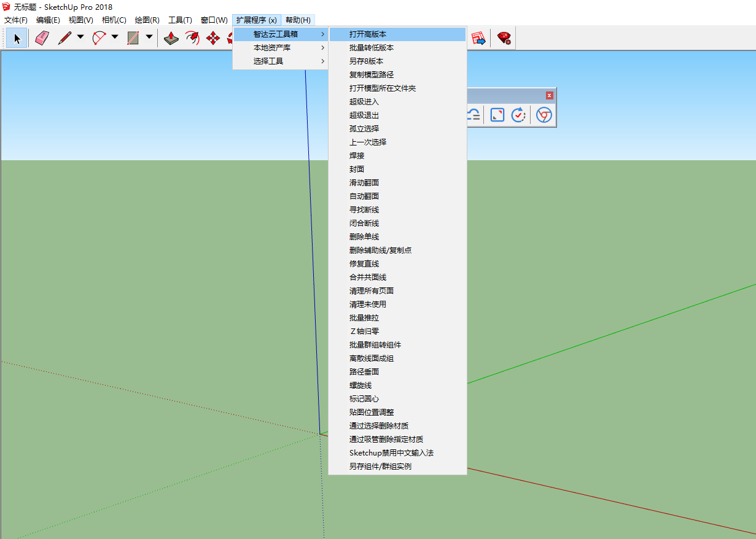Click the circular refresh checkmark icon
The image size is (756, 539).
point(519,115)
